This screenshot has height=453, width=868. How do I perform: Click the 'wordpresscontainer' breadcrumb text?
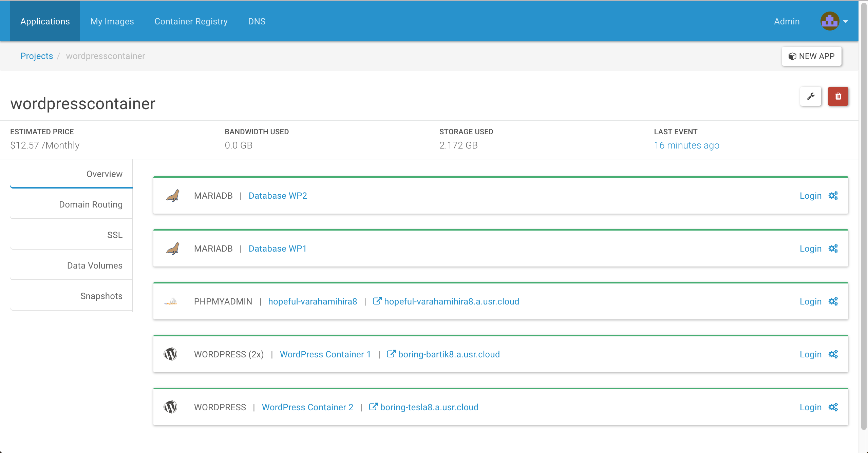click(106, 56)
